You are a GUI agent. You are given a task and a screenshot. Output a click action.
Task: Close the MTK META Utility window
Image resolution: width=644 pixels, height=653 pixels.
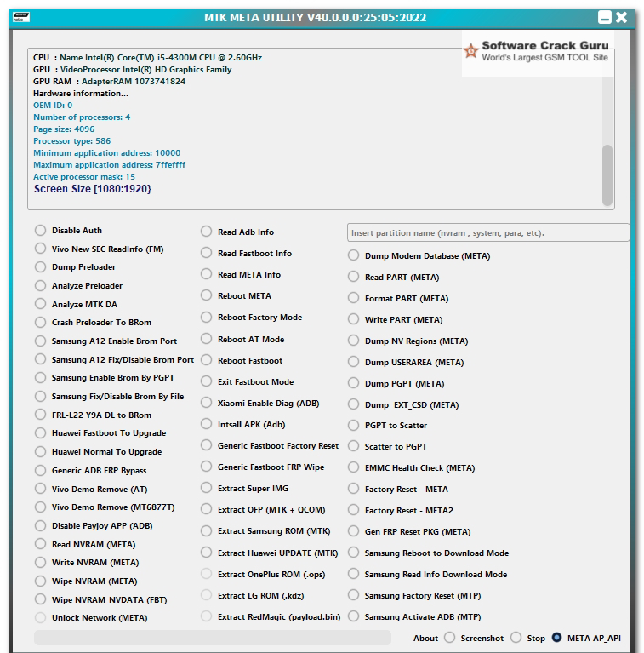[x=622, y=17]
